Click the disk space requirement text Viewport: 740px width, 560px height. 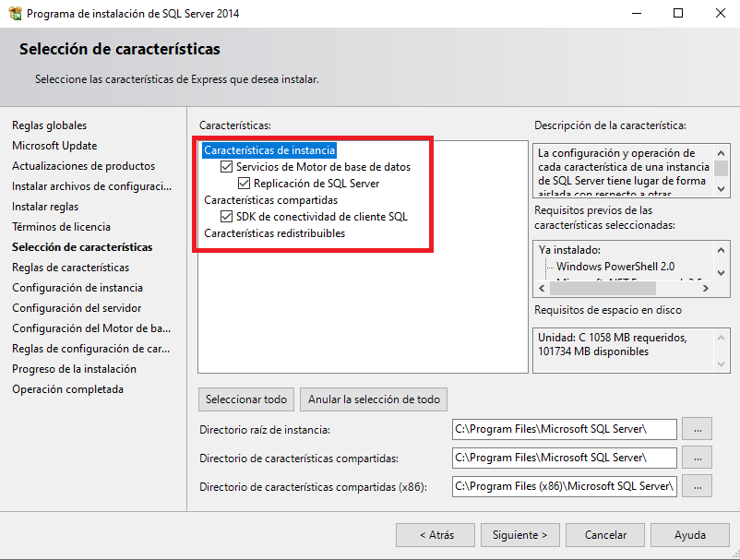coord(613,344)
